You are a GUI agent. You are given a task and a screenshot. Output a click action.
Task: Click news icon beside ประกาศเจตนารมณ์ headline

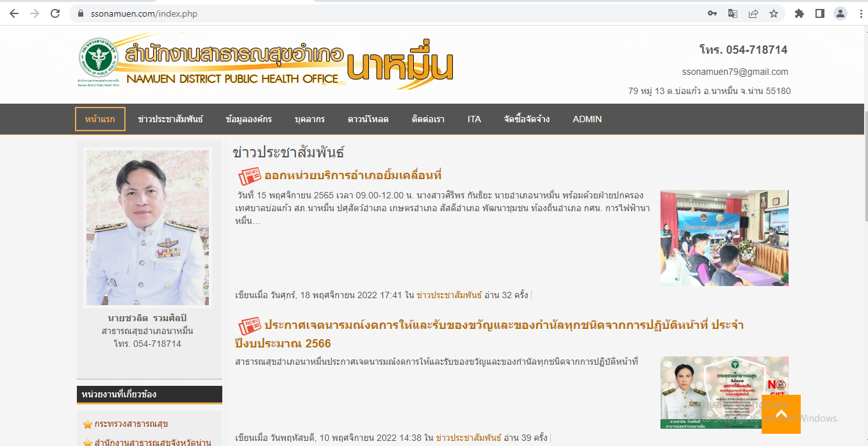pos(250,325)
